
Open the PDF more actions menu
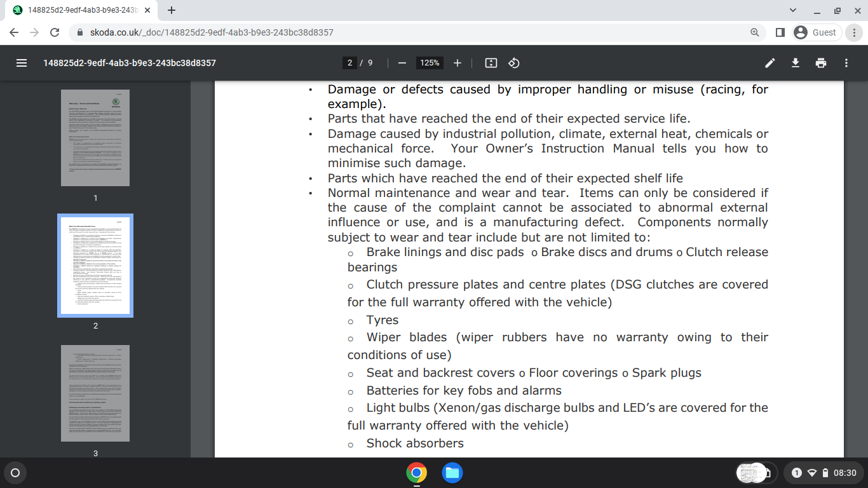click(846, 63)
